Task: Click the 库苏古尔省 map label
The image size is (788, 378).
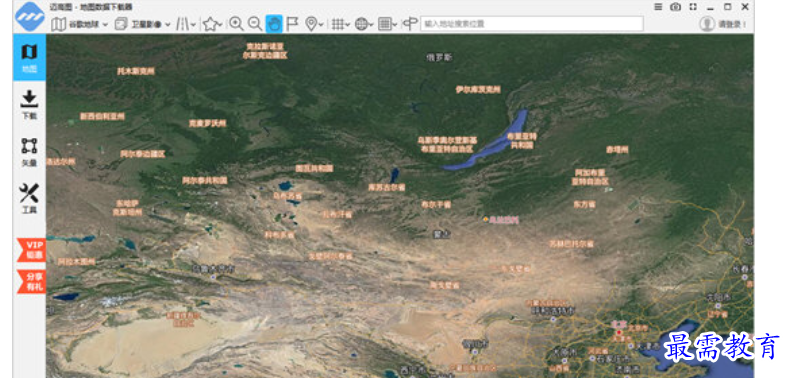Action: 386,187
